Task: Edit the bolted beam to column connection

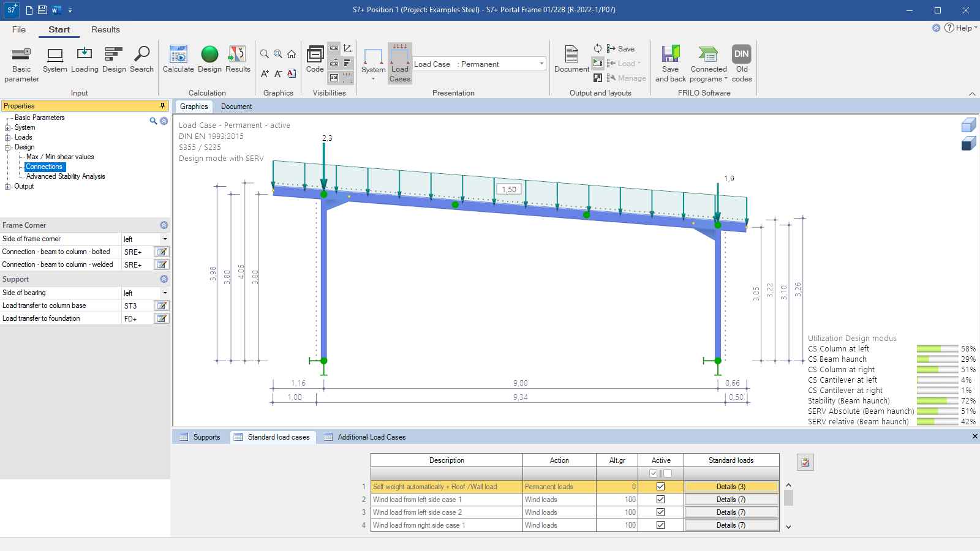Action: tap(162, 252)
